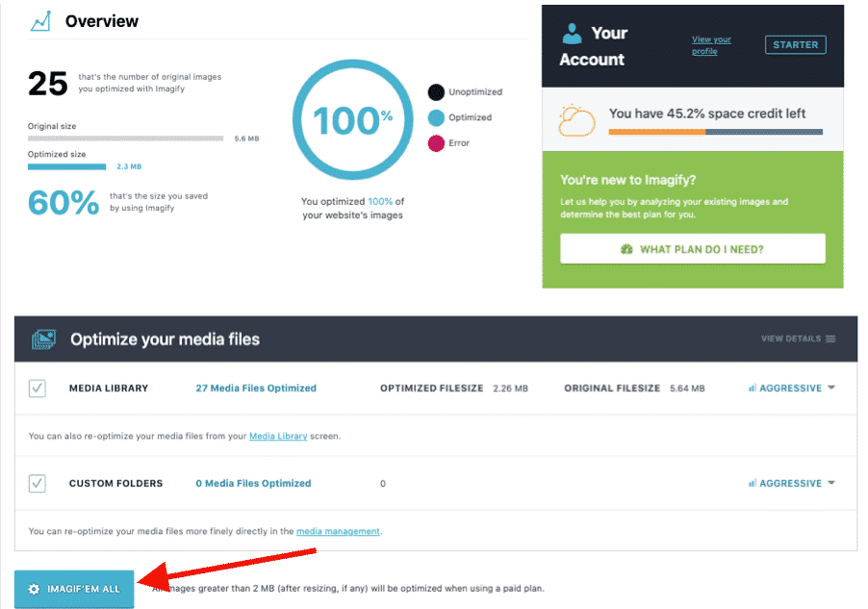Image resolution: width=868 pixels, height=609 pixels.
Task: Uncheck the Media Library checkbox
Action: (x=38, y=388)
